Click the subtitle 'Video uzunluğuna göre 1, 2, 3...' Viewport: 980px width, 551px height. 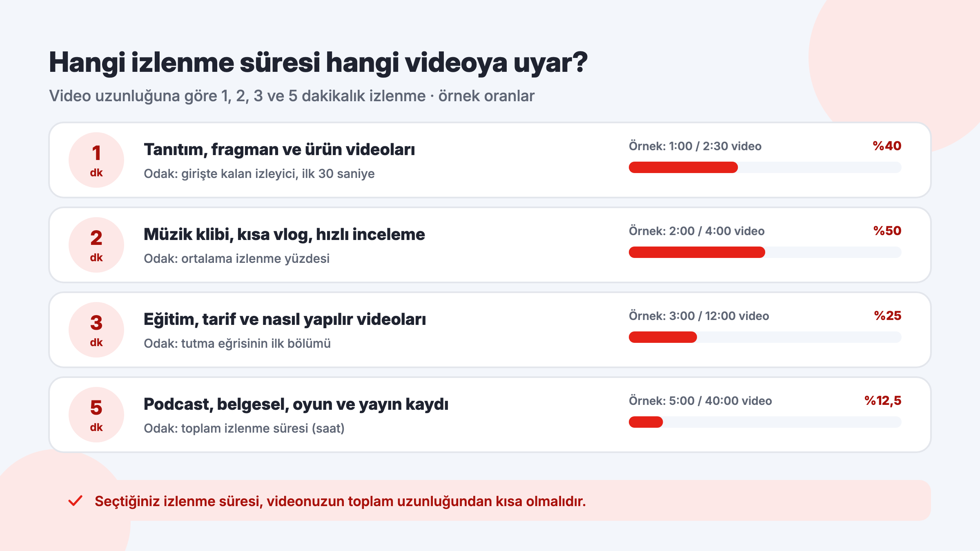click(292, 96)
